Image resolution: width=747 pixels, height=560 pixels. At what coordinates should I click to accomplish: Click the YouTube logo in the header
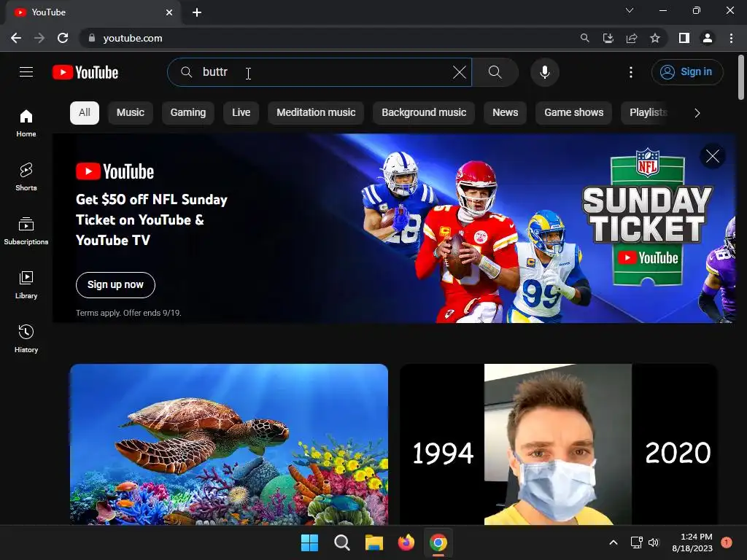click(x=85, y=72)
